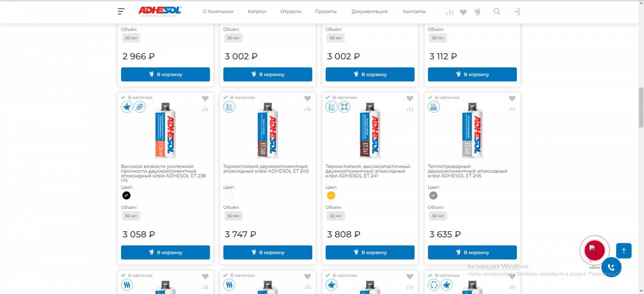Add ET 241 glue to cart

(x=370, y=253)
